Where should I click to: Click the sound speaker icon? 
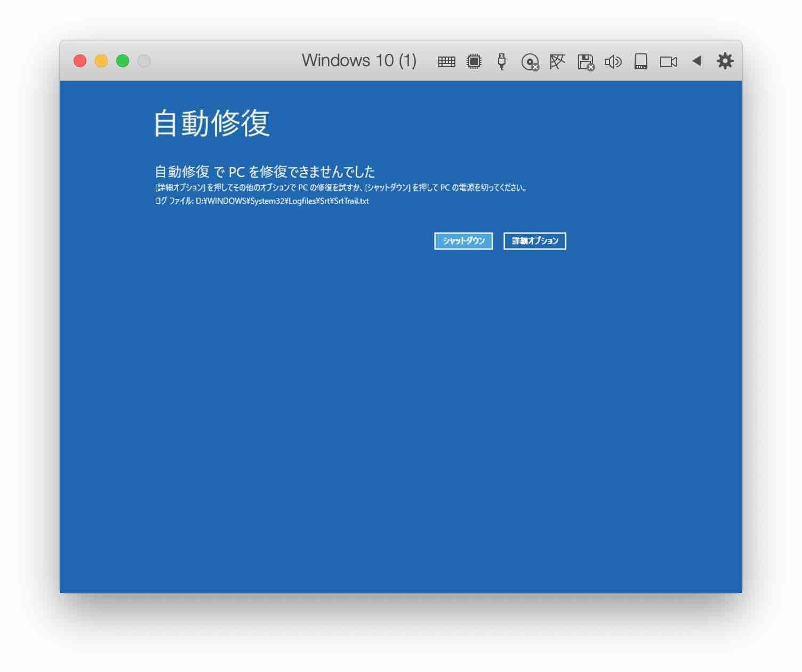(x=613, y=62)
